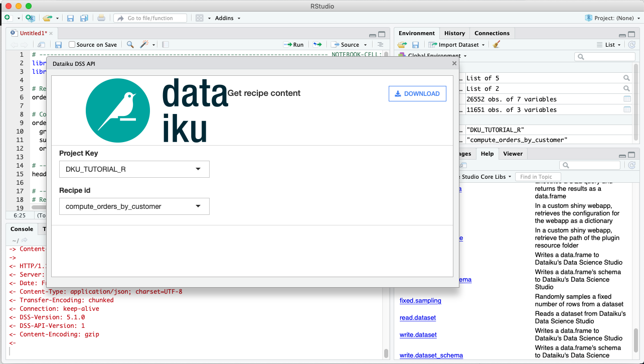Open the new file dropdown arrow
Viewport: 644px width, 364px height.
(x=19, y=18)
